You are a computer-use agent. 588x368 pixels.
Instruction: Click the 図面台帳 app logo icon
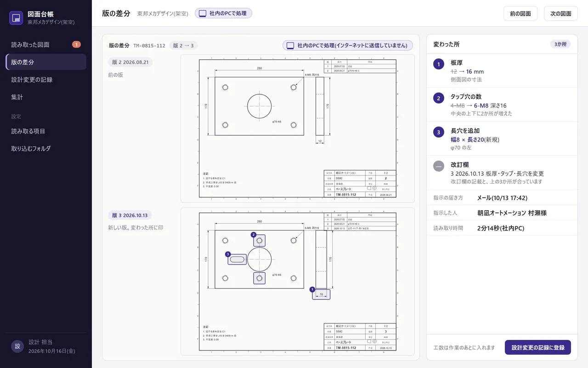tap(16, 18)
